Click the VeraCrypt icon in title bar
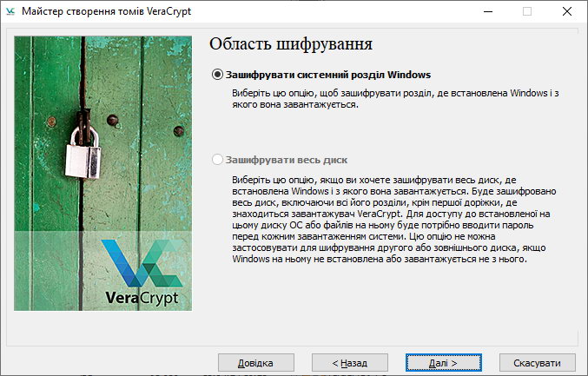Image resolution: width=588 pixels, height=376 pixels. coord(10,11)
